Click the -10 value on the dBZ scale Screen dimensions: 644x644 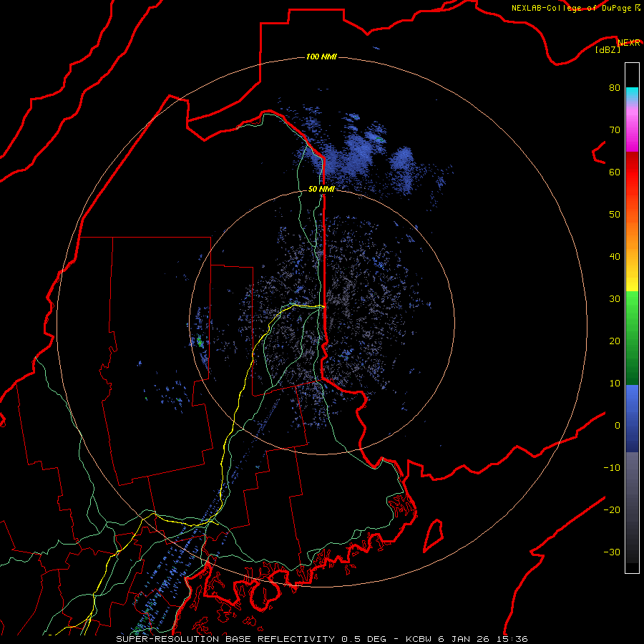[612, 468]
